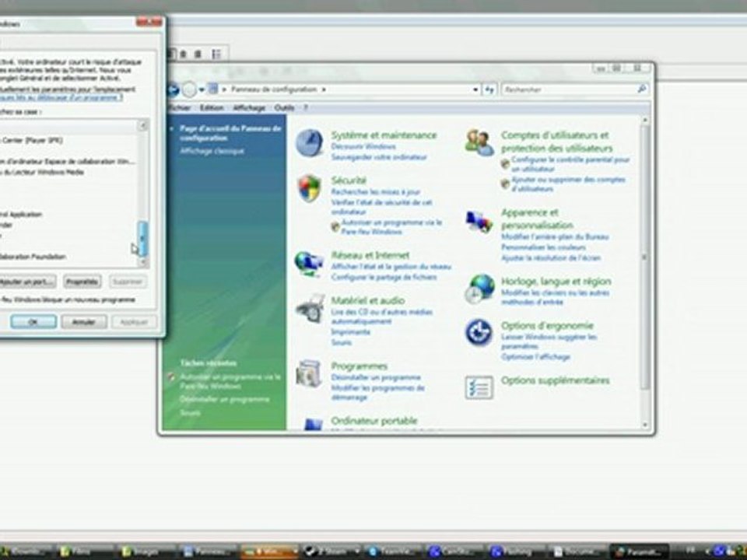The width and height of the screenshot is (747, 560).
Task: Select the Lecteur Windows Media list row
Action: tap(68, 172)
